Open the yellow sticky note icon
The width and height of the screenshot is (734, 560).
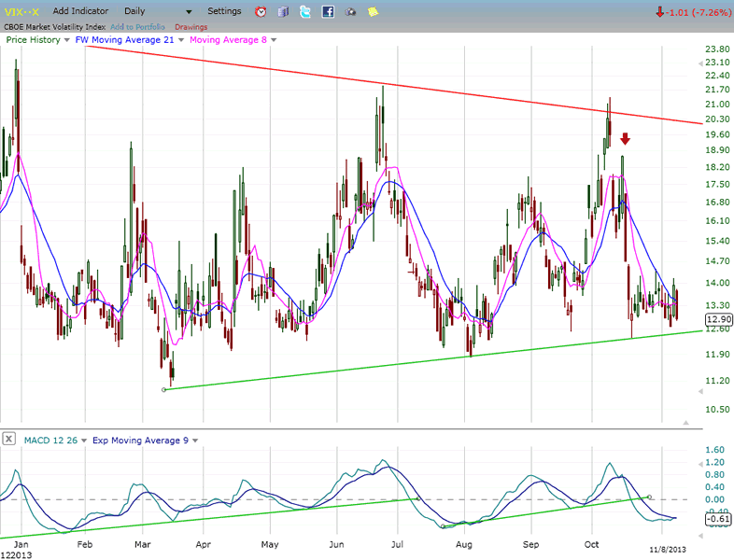[x=373, y=12]
